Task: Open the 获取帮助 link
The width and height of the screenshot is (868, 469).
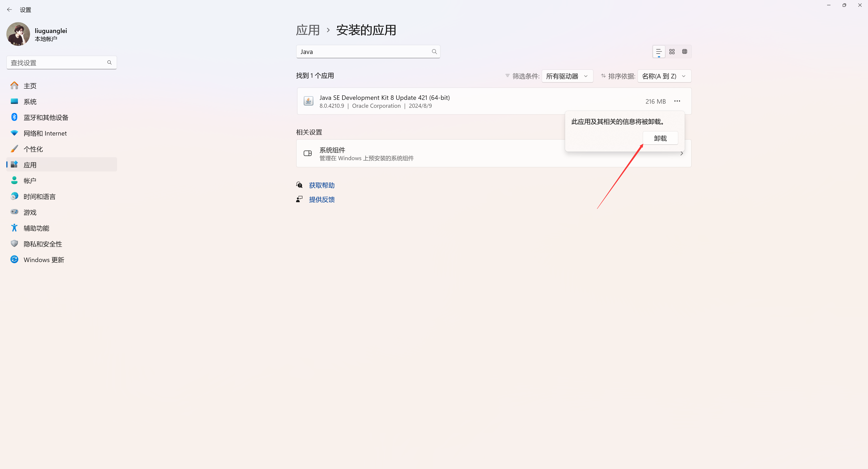Action: (321, 185)
